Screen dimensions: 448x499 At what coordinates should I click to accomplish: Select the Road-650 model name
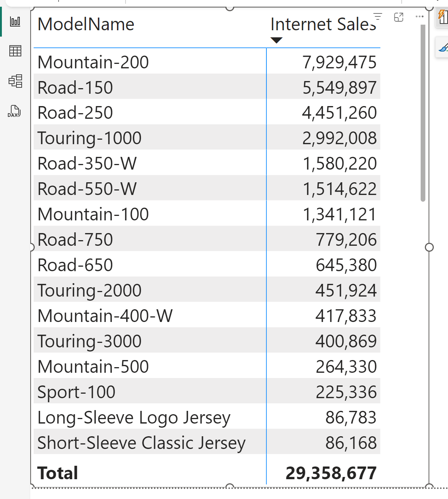pos(75,266)
